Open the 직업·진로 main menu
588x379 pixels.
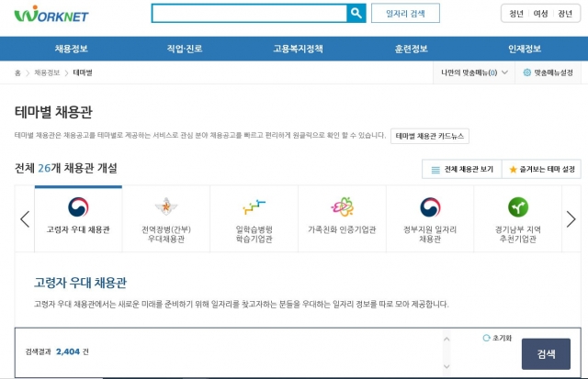[185, 49]
